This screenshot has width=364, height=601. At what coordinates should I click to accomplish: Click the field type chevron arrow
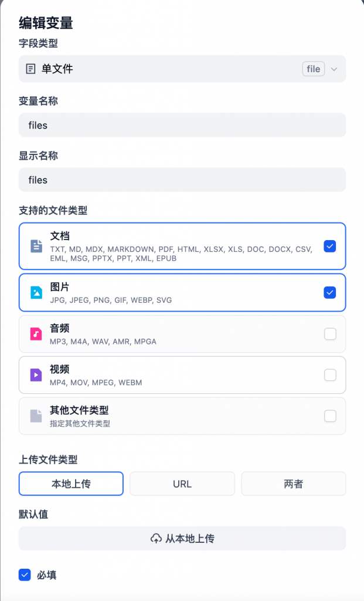click(x=334, y=69)
